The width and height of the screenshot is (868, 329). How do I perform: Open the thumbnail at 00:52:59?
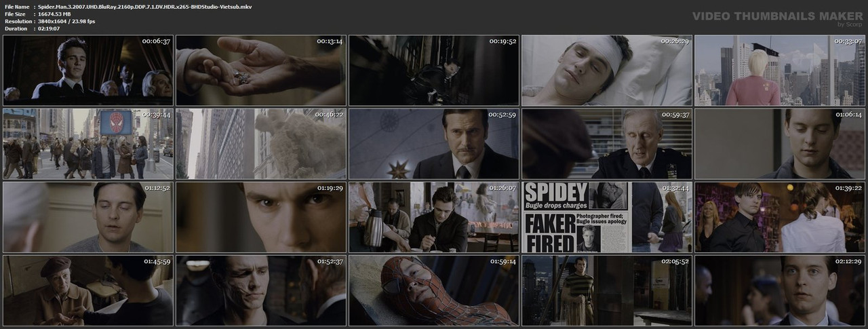coord(434,143)
